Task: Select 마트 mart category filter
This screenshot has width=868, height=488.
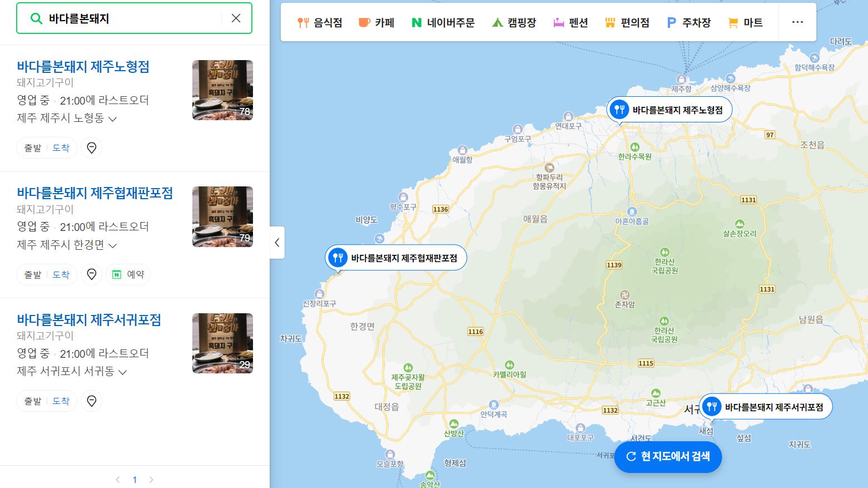Action: tap(745, 23)
